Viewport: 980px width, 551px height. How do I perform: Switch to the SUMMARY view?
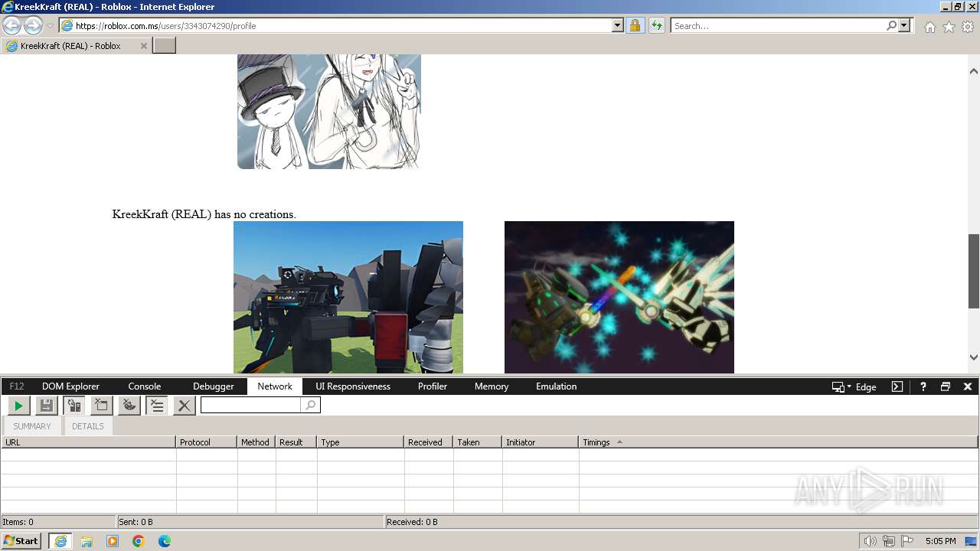pyautogui.click(x=32, y=426)
